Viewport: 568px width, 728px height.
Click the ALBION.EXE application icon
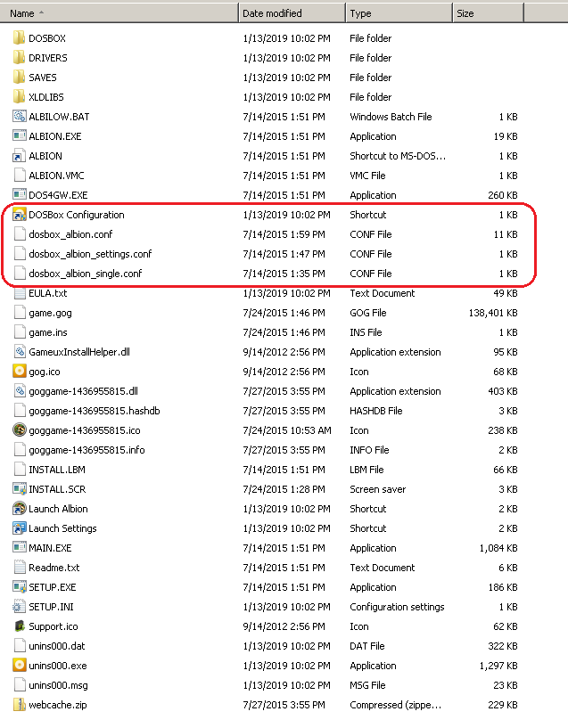pyautogui.click(x=19, y=136)
